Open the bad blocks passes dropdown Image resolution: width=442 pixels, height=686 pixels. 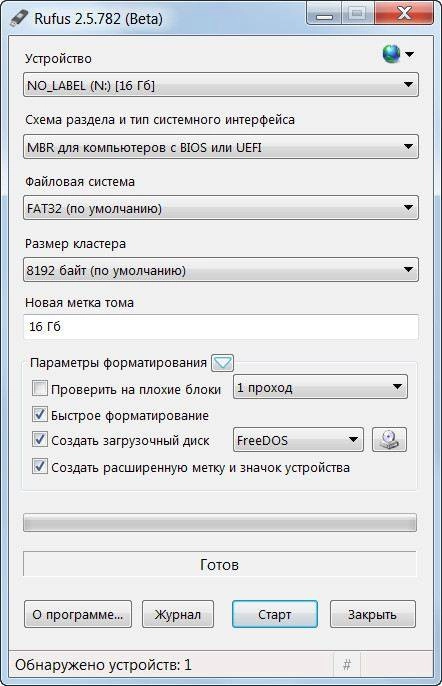coord(320,387)
